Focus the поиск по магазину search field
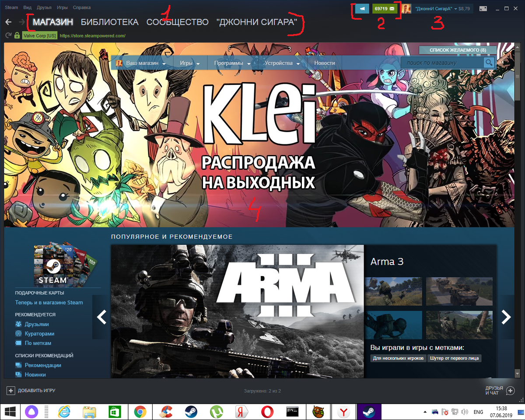This screenshot has width=525, height=420. (442, 63)
